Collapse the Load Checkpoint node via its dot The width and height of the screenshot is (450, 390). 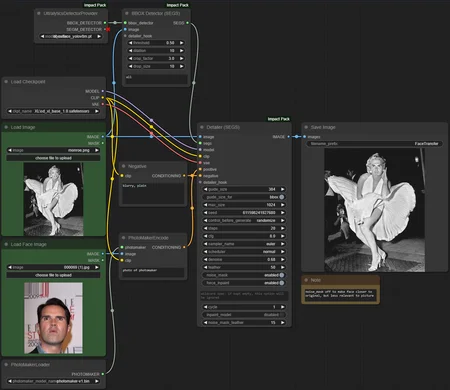6,82
